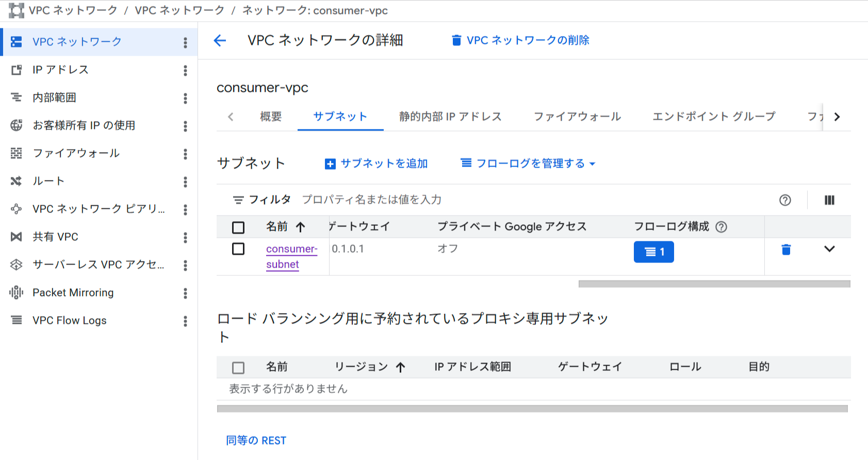
Task: Click the 共有 VPC sidebar icon
Action: tap(17, 237)
